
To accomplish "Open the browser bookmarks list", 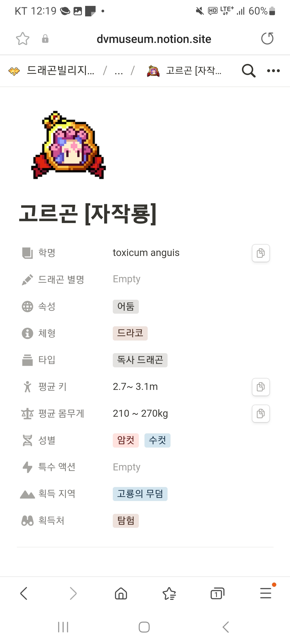I will click(169, 593).
